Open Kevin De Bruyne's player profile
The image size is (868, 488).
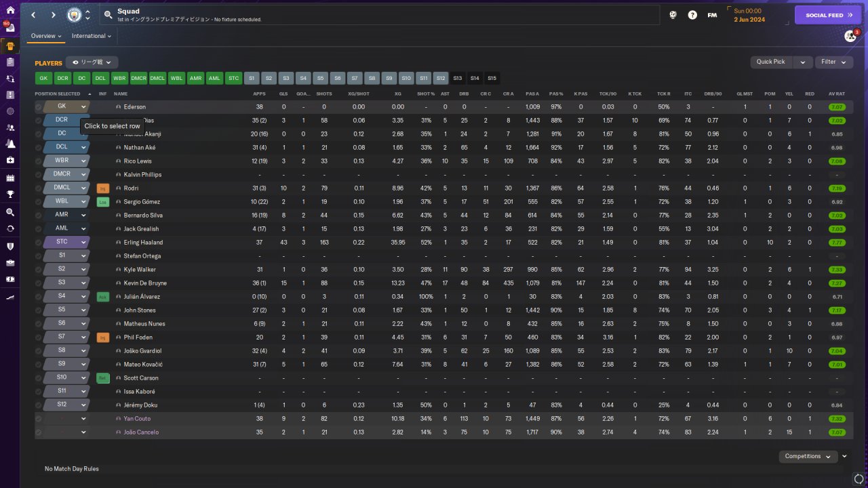coord(145,283)
